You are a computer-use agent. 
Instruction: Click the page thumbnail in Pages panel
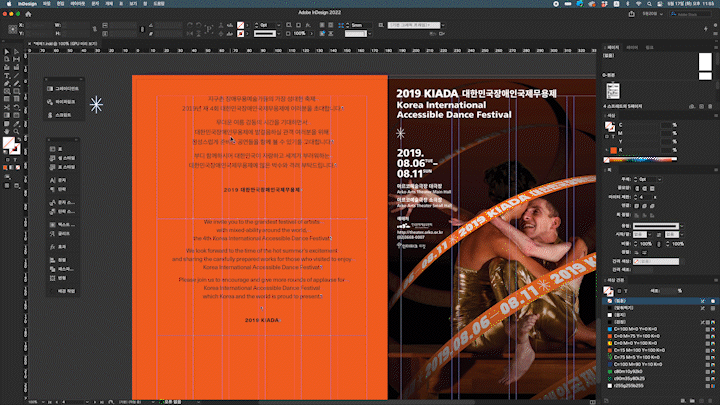tap(613, 91)
